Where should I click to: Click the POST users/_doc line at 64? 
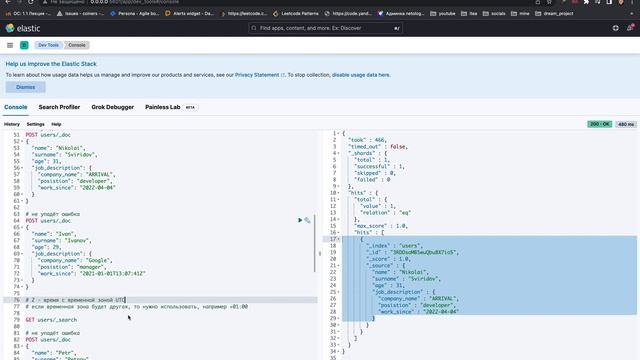(48, 221)
